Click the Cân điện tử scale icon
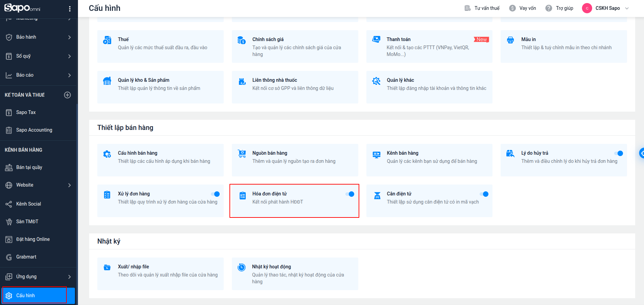The height and width of the screenshot is (305, 644). click(377, 195)
